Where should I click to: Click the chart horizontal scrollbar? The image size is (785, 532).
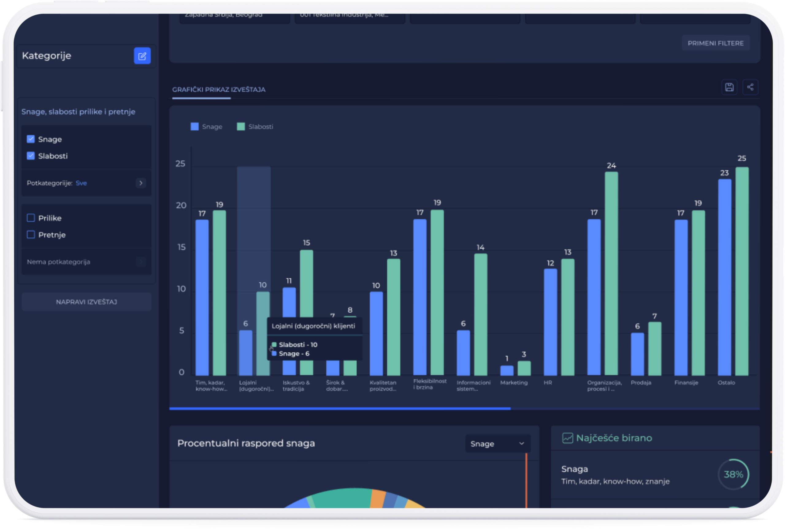(339, 409)
